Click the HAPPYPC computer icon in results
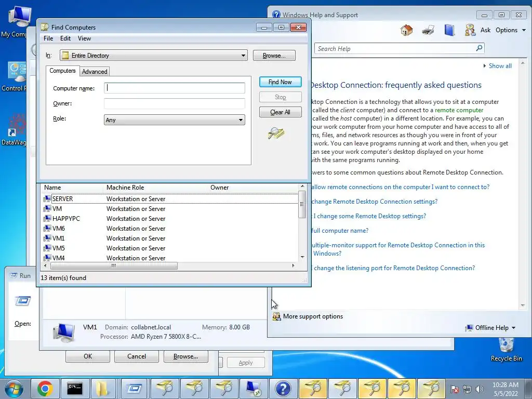 click(47, 218)
